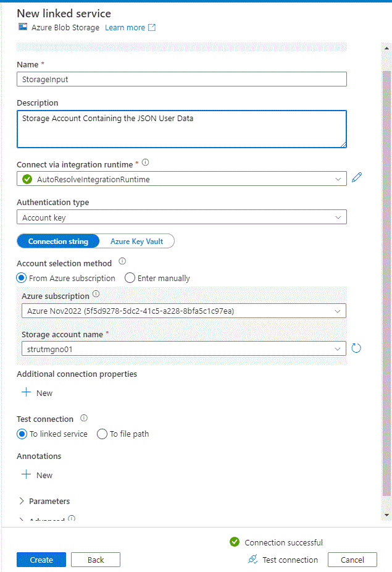Image resolution: width=392 pixels, height=572 pixels.
Task: Click the Azure Blob Storage label
Action: (x=65, y=27)
